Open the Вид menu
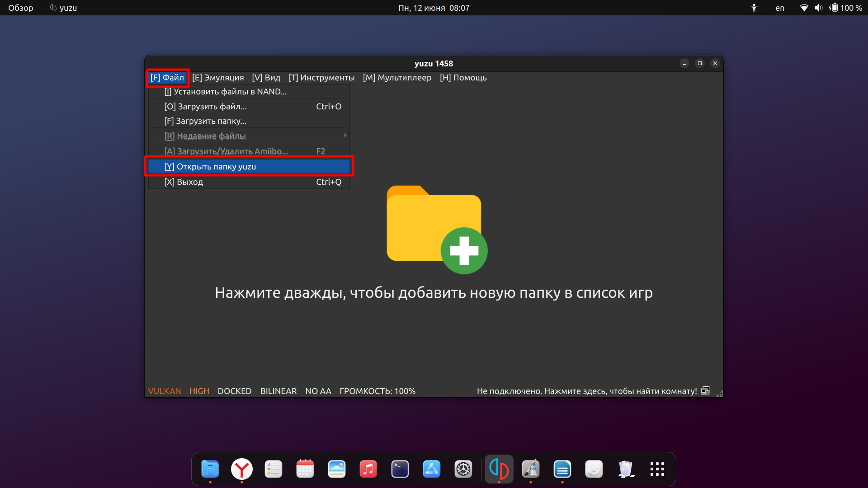 pyautogui.click(x=266, y=78)
